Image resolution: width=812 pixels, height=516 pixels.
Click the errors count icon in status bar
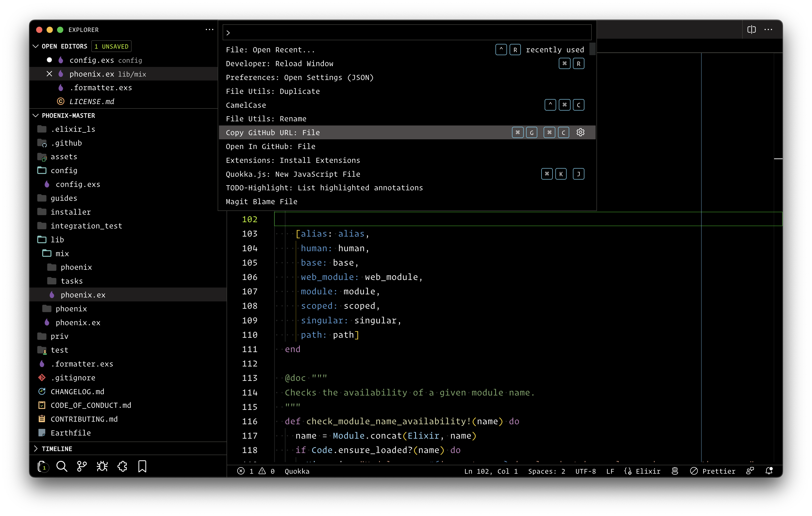tap(241, 471)
